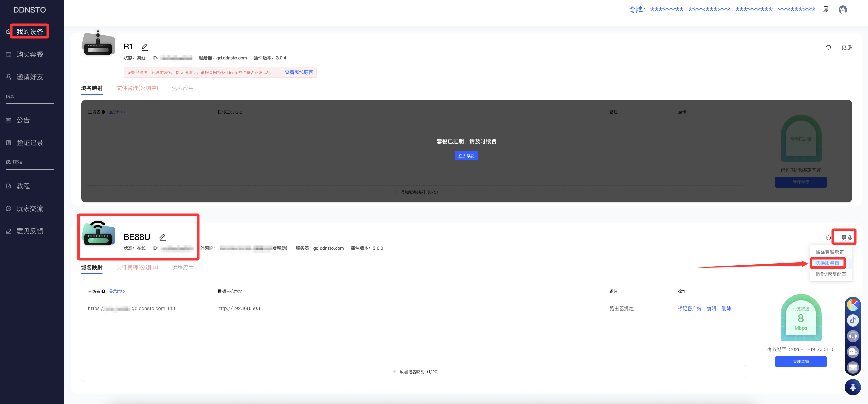
Task: Click the colorful K logo floating icon
Action: (853, 305)
